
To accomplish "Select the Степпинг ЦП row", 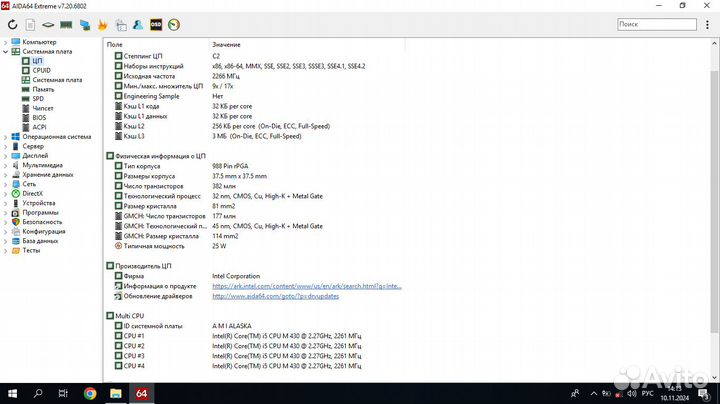I will click(x=142, y=56).
